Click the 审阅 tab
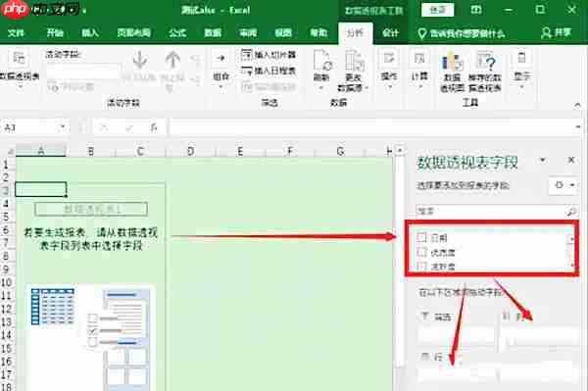The width and height of the screenshot is (588, 391). pos(248,33)
